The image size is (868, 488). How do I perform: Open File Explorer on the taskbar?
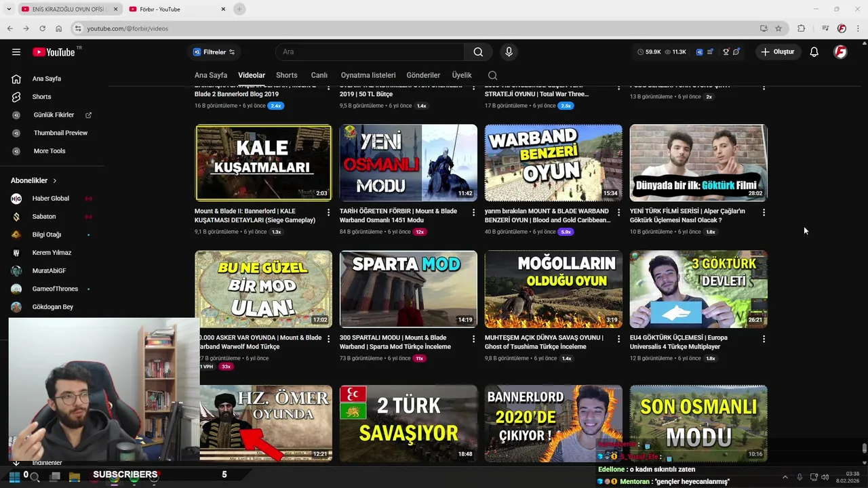[75, 477]
